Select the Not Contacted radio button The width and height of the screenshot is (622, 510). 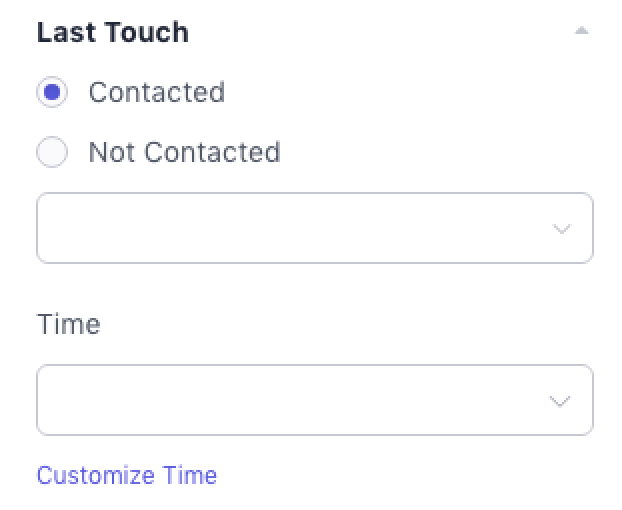[x=52, y=153]
